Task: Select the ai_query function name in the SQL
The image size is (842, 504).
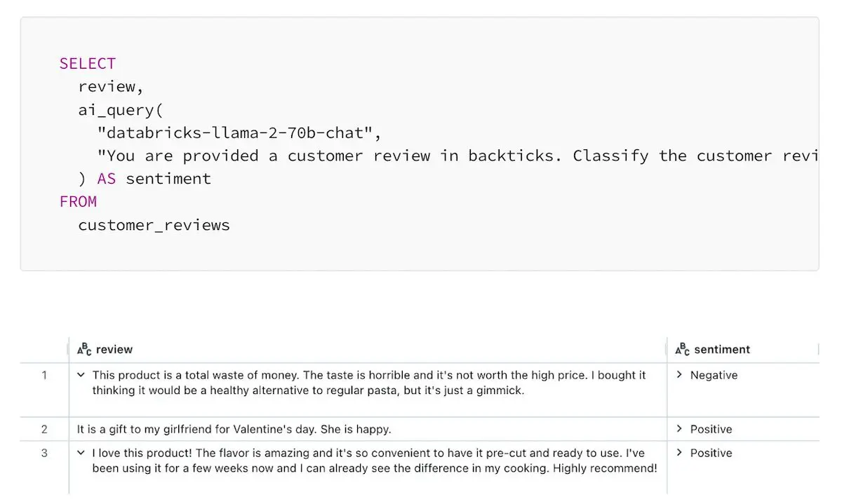Action: tap(118, 109)
